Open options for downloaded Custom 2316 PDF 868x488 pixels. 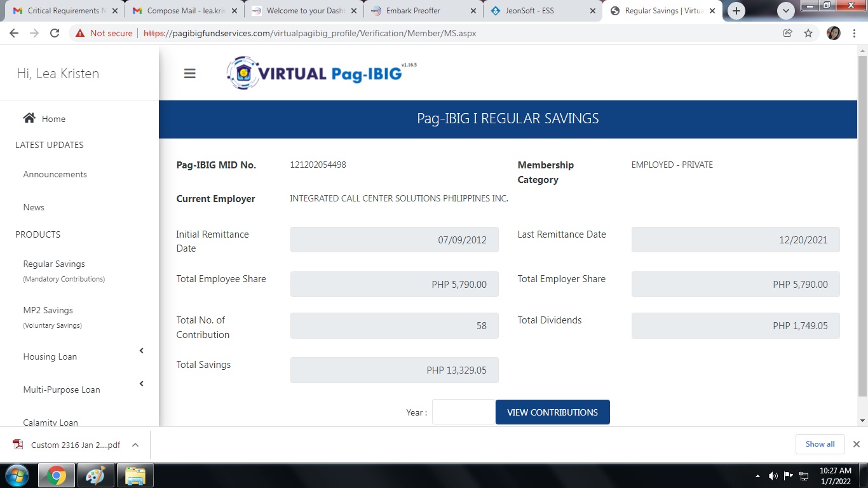(x=135, y=445)
